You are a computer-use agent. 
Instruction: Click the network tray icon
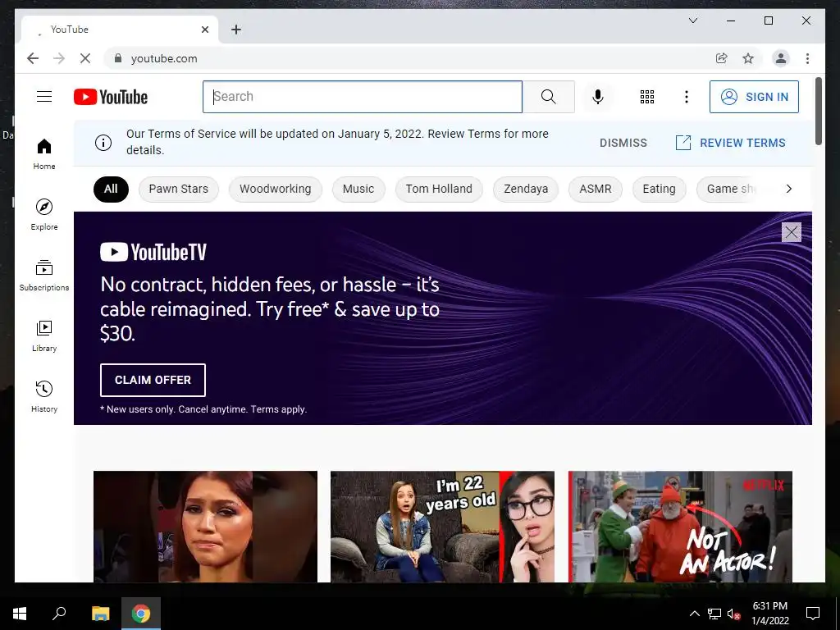coord(714,614)
